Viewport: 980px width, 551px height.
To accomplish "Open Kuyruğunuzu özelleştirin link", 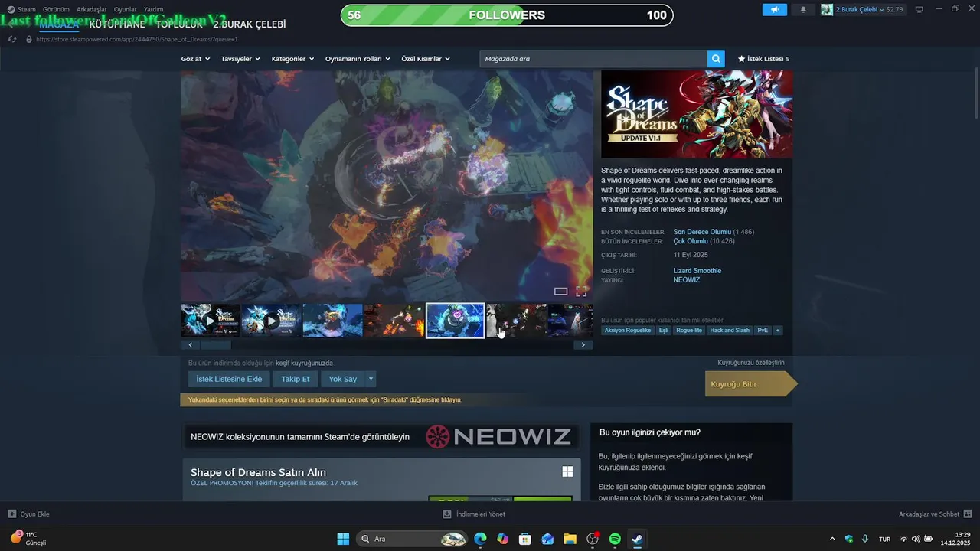I will (751, 363).
